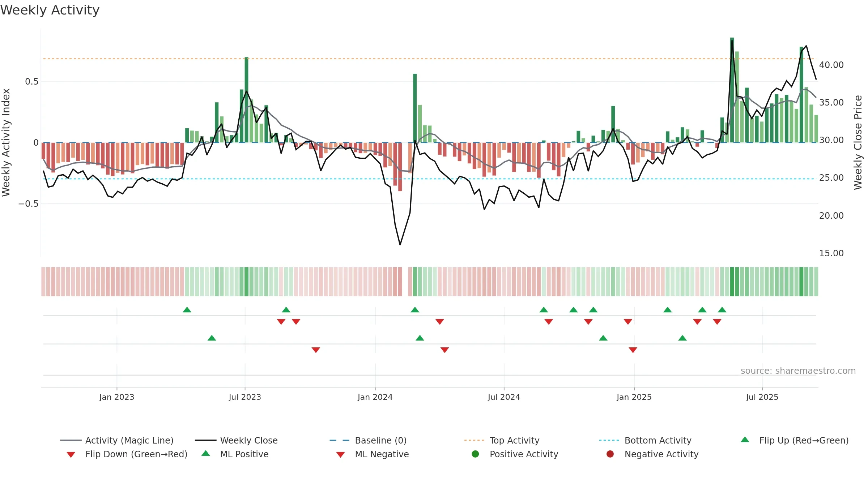
Task: Toggle the Bottom Activity legend entry
Action: [x=645, y=440]
